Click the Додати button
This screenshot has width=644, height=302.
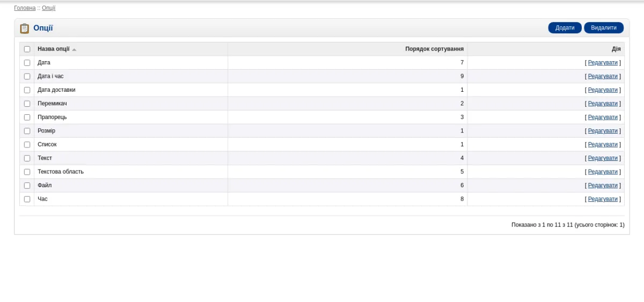tap(565, 28)
